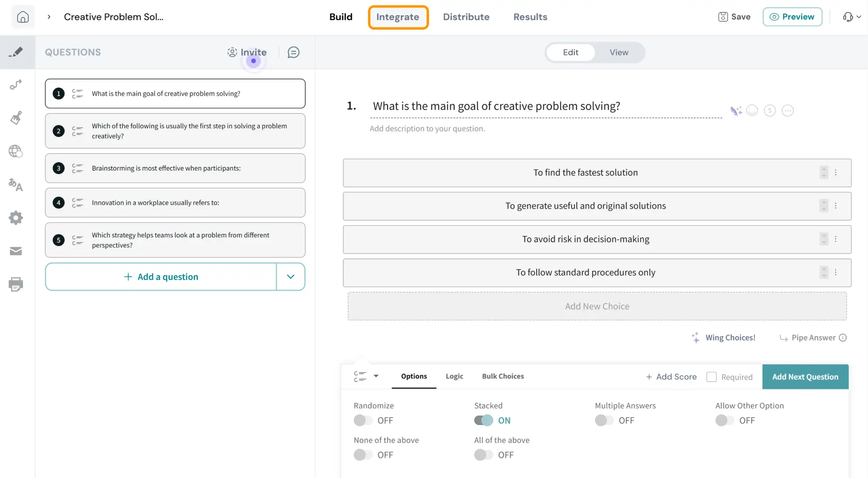Open the globe icon in sidebar

(16, 151)
